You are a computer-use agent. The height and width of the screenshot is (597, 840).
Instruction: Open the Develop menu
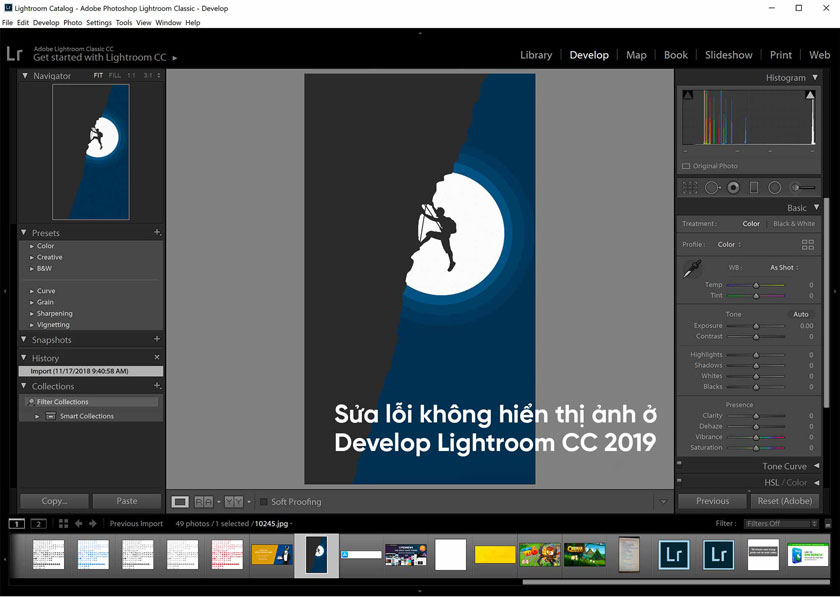(x=46, y=23)
